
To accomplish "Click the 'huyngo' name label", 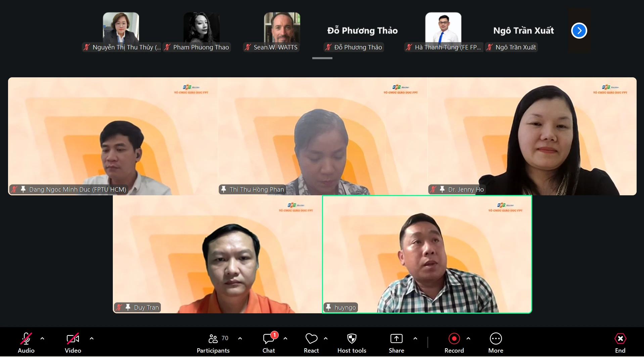I will click(345, 308).
